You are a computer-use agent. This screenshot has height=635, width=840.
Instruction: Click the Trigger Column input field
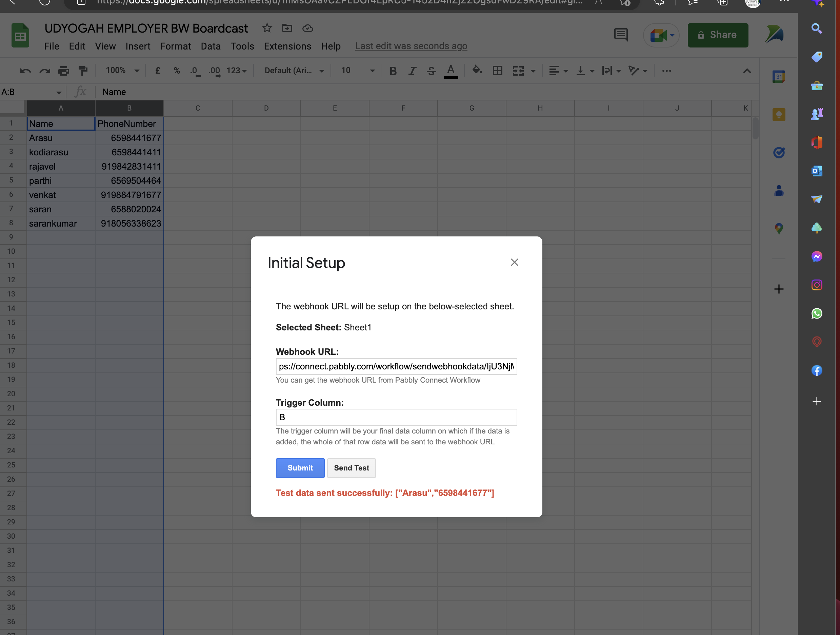click(396, 417)
